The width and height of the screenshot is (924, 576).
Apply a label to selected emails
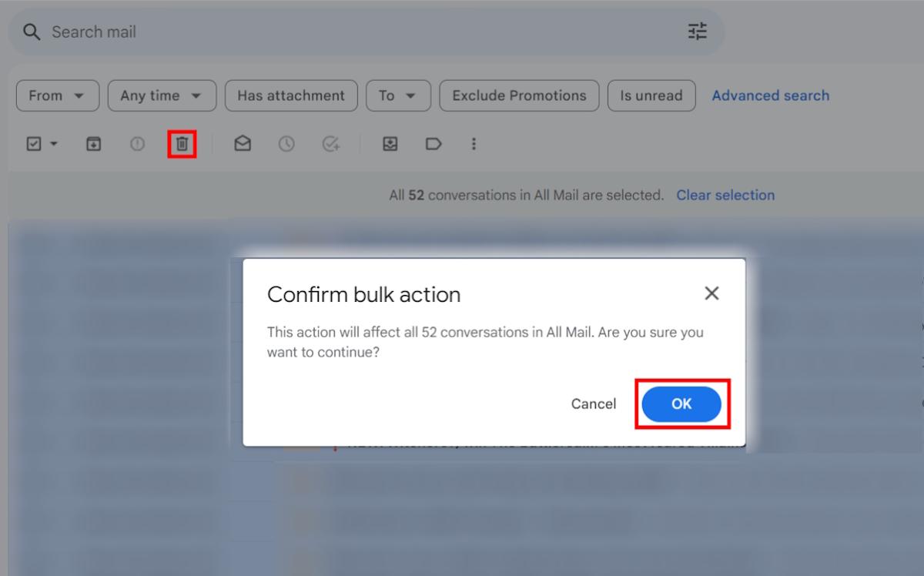(434, 144)
